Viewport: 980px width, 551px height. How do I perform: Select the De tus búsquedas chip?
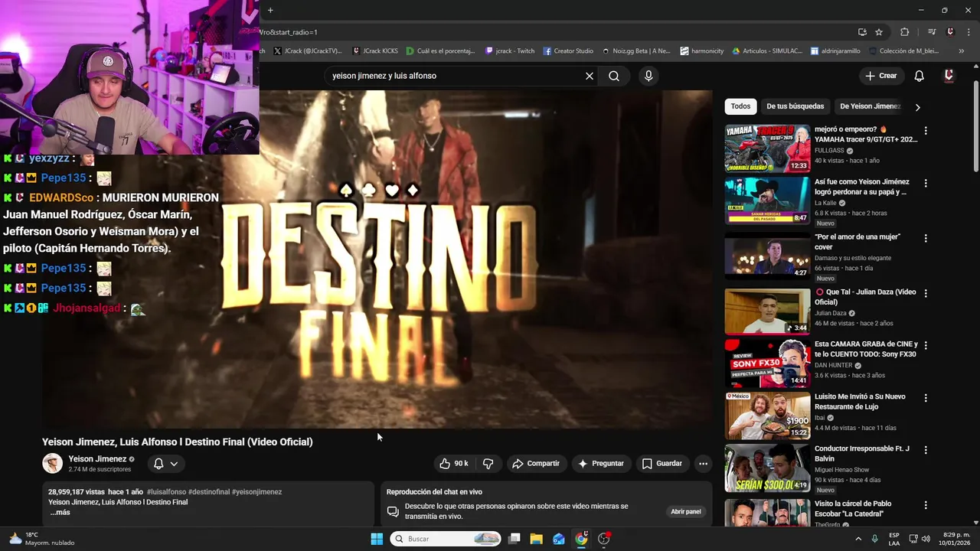point(795,106)
